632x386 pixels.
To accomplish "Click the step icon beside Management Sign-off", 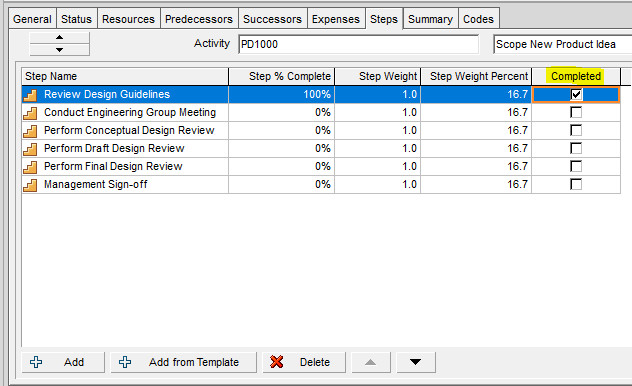I will tap(30, 185).
